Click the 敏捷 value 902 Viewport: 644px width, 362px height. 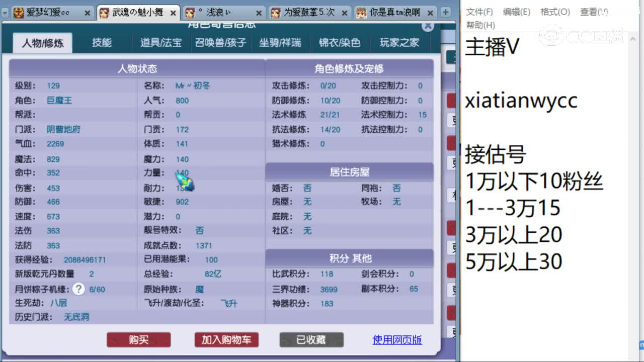pyautogui.click(x=182, y=202)
